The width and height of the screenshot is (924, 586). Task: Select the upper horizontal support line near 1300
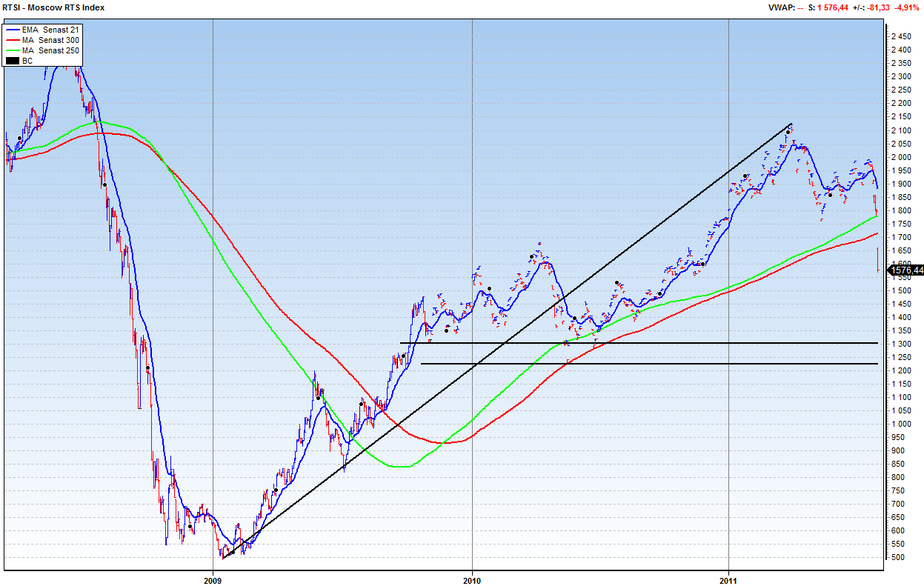coord(637,343)
